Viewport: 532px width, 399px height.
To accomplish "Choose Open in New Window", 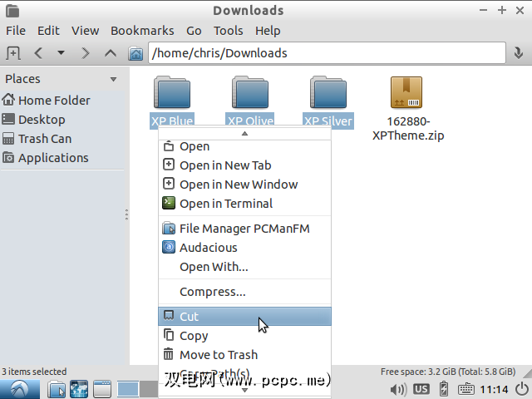I will coord(244,185).
